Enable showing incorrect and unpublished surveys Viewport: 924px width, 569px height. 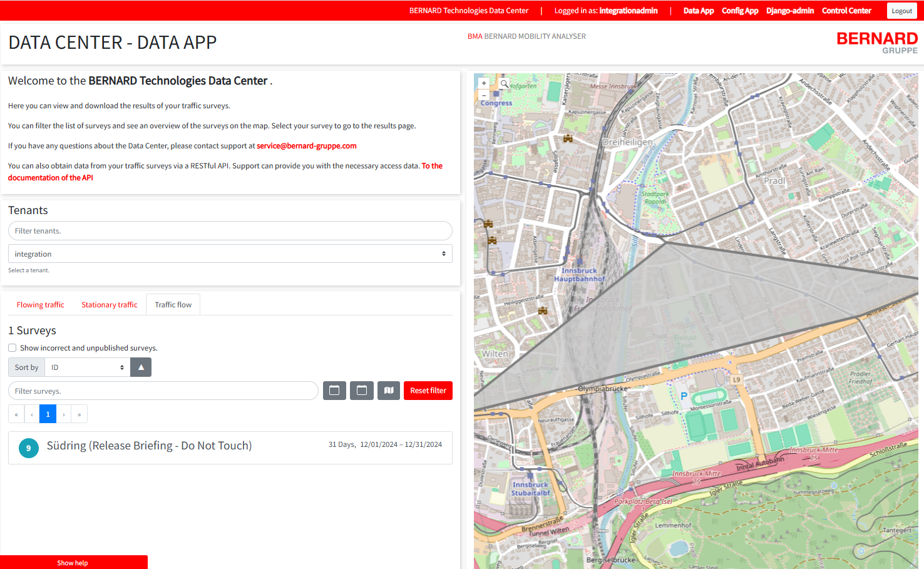click(13, 348)
